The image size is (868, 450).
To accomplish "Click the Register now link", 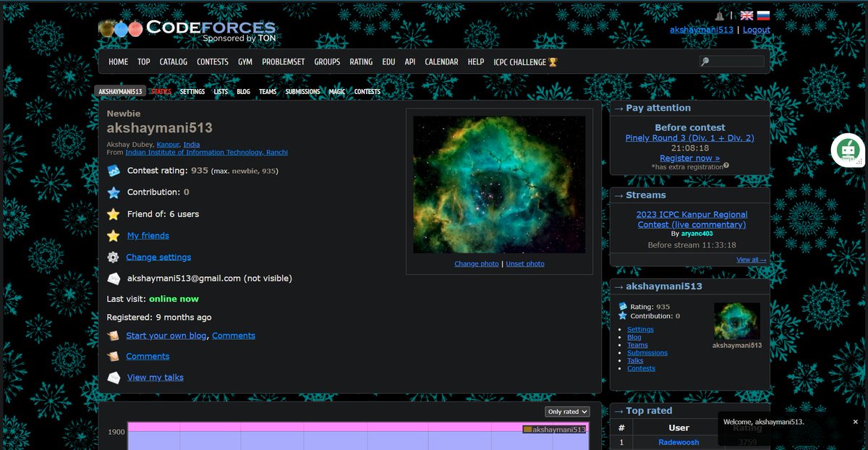I will [690, 158].
